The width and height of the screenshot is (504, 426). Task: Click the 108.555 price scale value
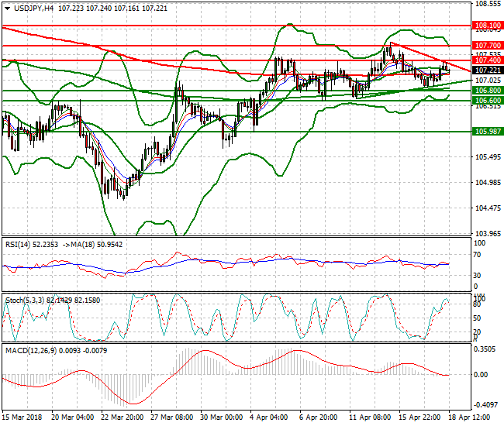click(488, 4)
